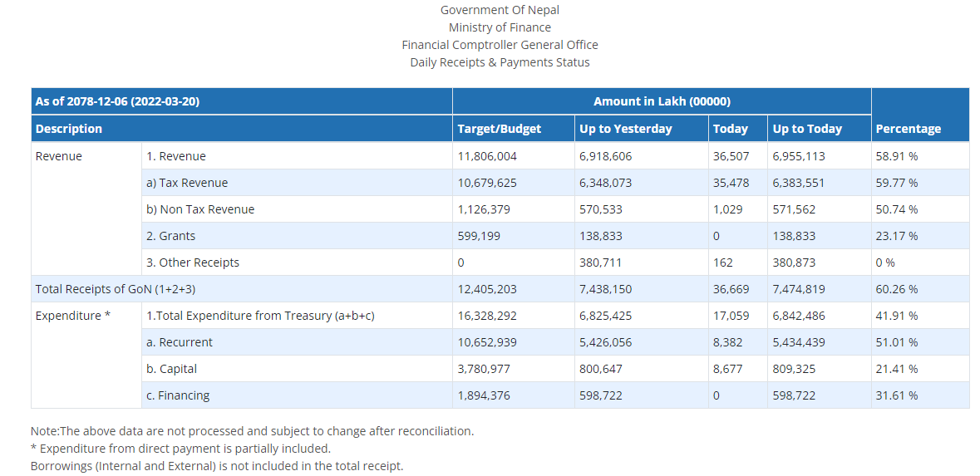Click the Up to Yesterday column header
The height and width of the screenshot is (476, 980).
[625, 129]
